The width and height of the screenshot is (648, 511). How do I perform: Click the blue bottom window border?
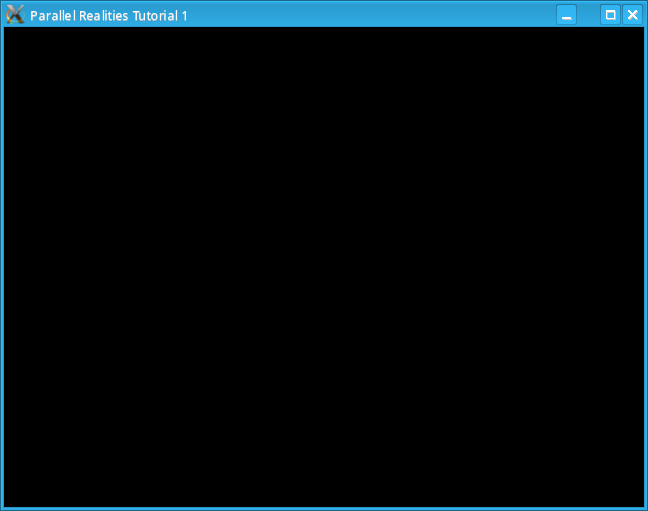(x=324, y=508)
